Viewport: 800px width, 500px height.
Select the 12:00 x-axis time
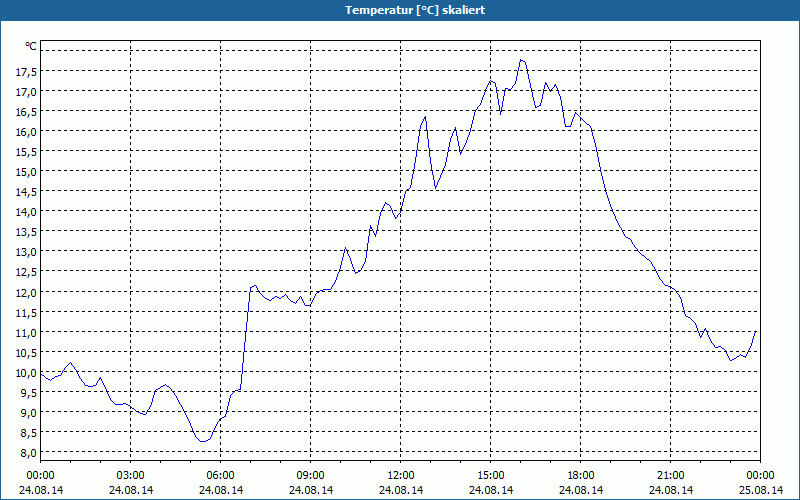401,476
